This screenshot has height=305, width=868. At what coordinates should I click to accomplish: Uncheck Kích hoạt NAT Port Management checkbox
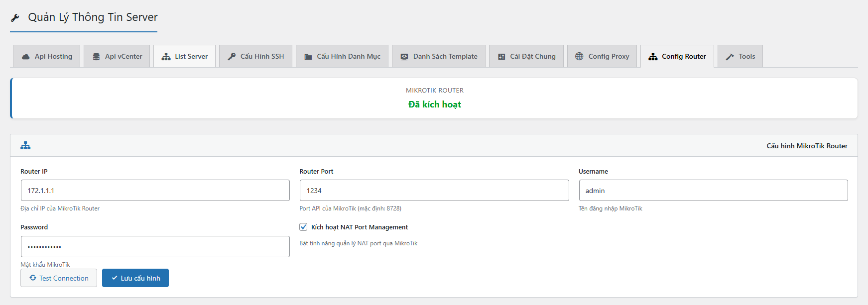[303, 227]
